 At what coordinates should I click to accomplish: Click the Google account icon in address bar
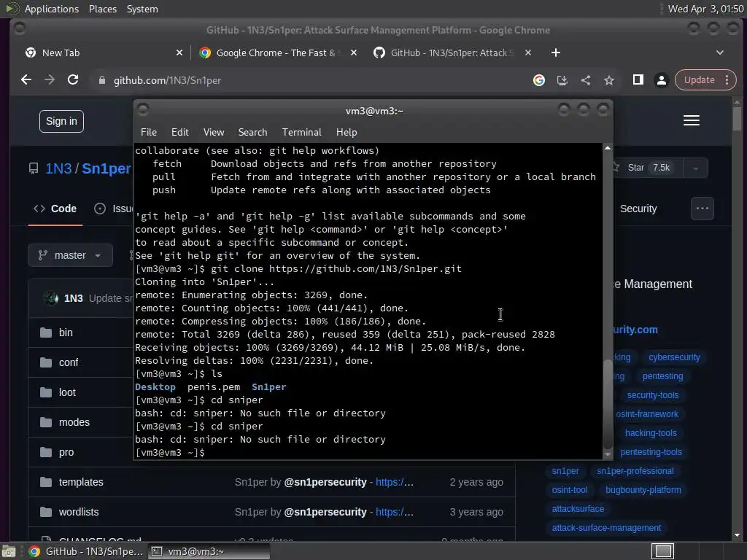coord(539,80)
